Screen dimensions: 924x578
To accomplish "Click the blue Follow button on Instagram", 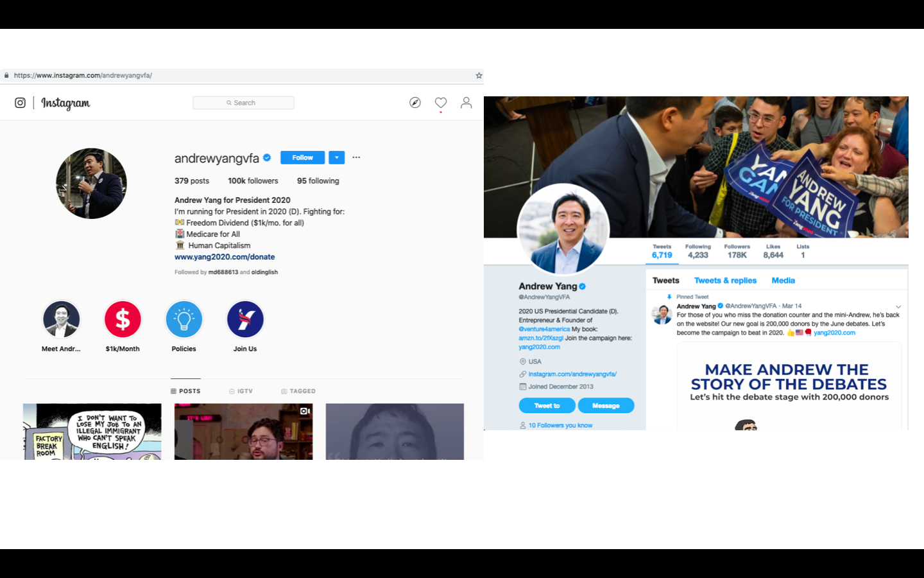I will 303,157.
